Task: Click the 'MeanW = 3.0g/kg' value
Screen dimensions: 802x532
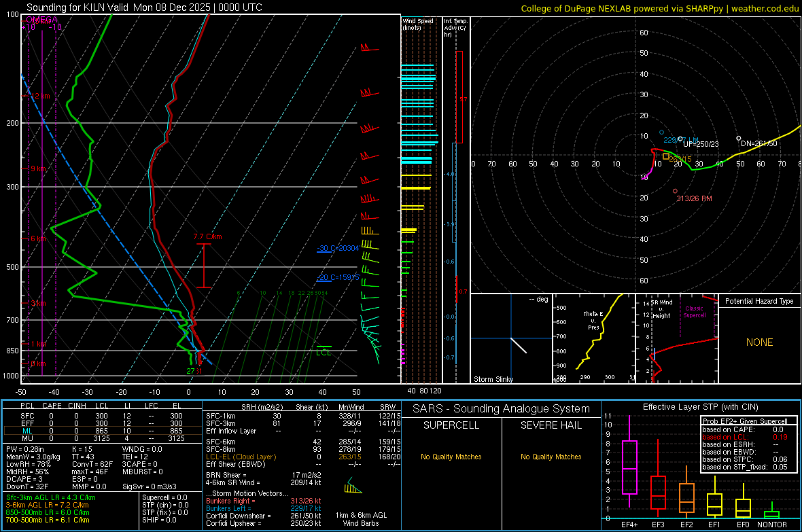Action: [33, 457]
